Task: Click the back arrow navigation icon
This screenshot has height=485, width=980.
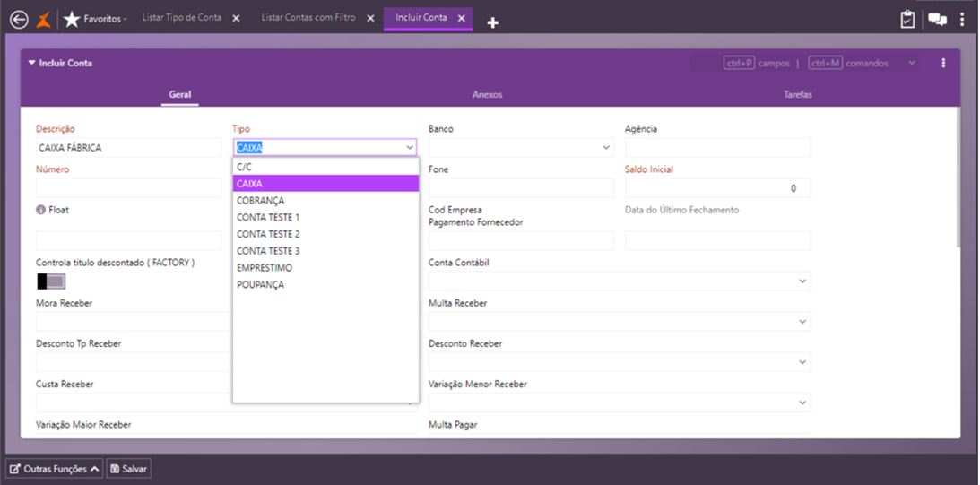Action: pyautogui.click(x=19, y=19)
